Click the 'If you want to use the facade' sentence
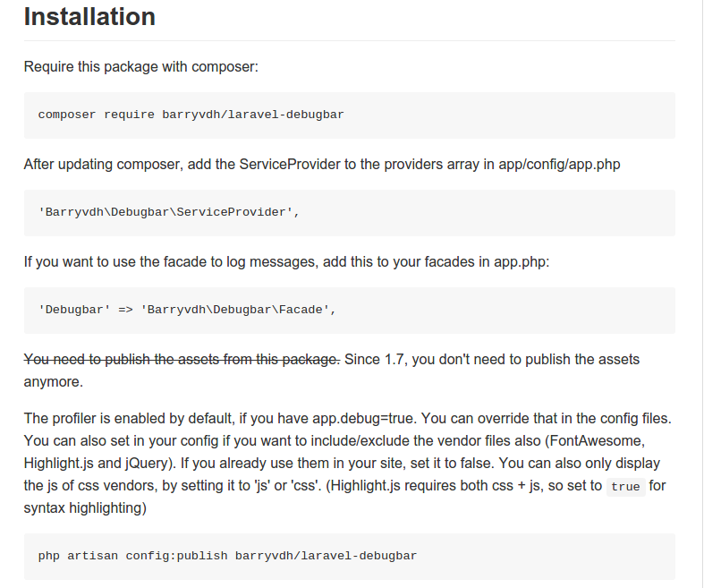The height and width of the screenshot is (588, 704). pos(286,262)
